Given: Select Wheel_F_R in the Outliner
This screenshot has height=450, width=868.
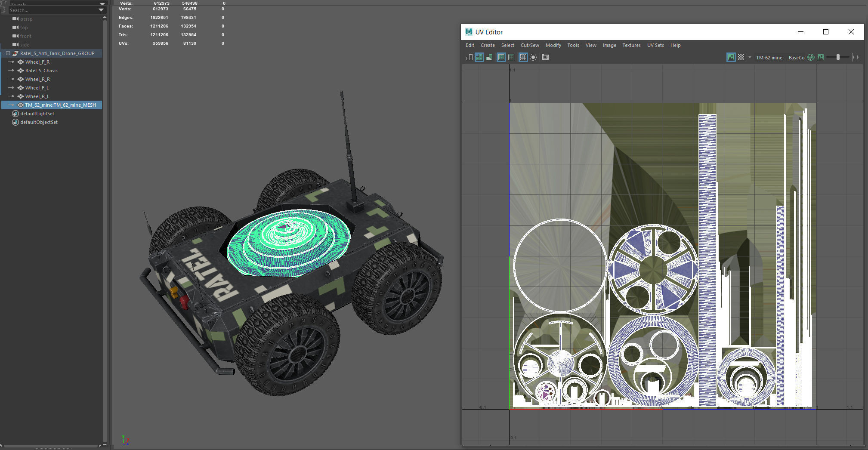Looking at the screenshot, I should point(37,62).
